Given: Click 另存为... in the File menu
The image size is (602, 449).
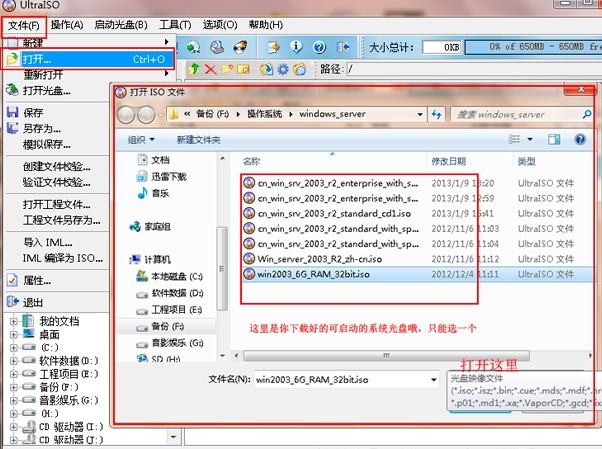Looking at the screenshot, I should 40,128.
